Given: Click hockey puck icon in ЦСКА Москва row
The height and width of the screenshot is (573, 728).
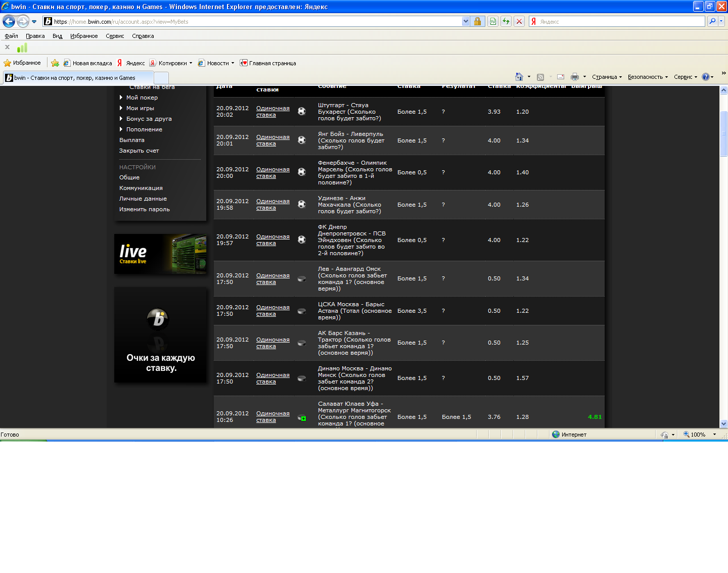Looking at the screenshot, I should click(x=302, y=311).
